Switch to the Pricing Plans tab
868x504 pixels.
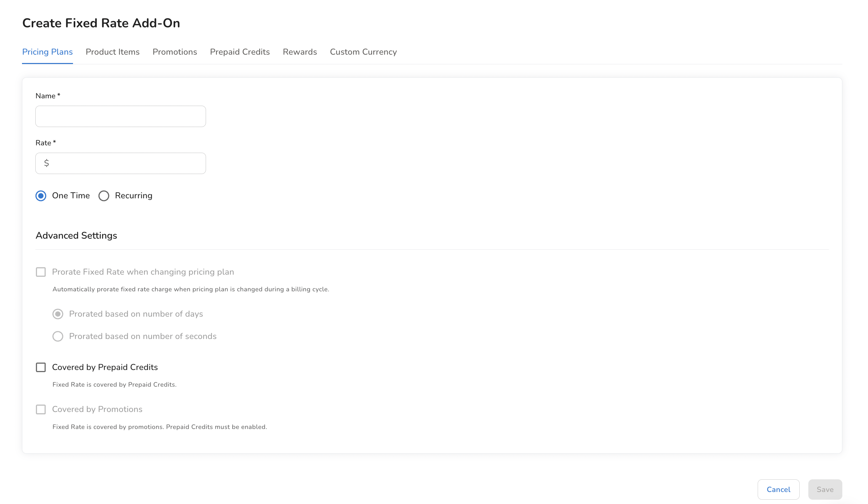[x=47, y=52]
